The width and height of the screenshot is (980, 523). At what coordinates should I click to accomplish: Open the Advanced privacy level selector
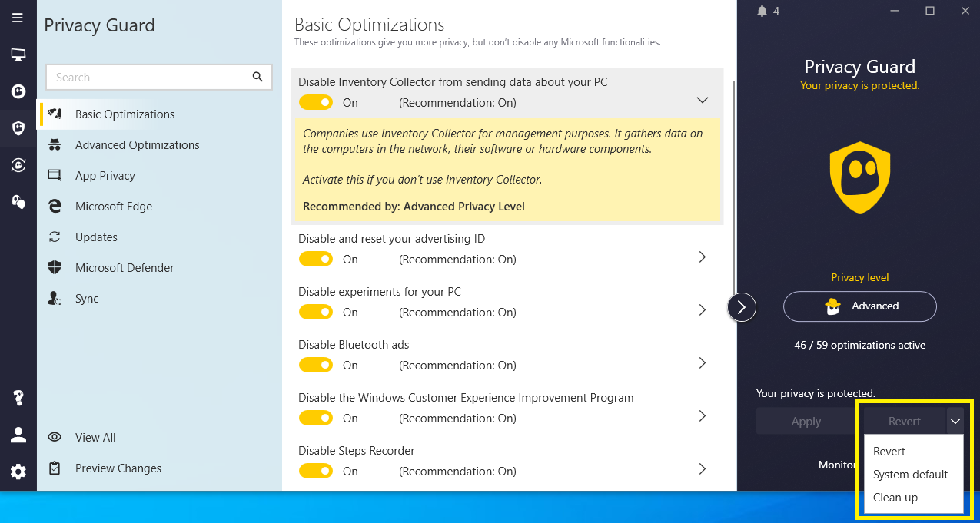859,306
